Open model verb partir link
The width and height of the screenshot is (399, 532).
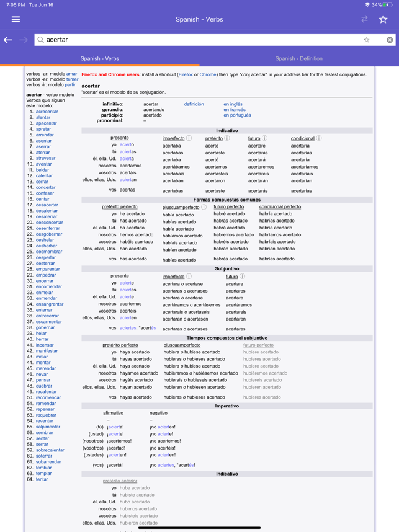[x=70, y=84]
